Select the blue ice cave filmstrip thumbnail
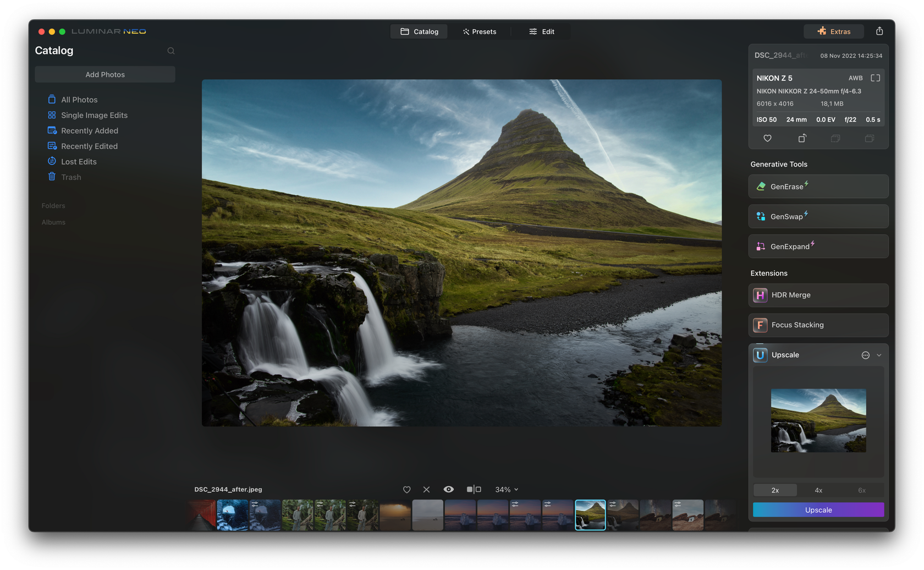The image size is (924, 570). coord(233,515)
